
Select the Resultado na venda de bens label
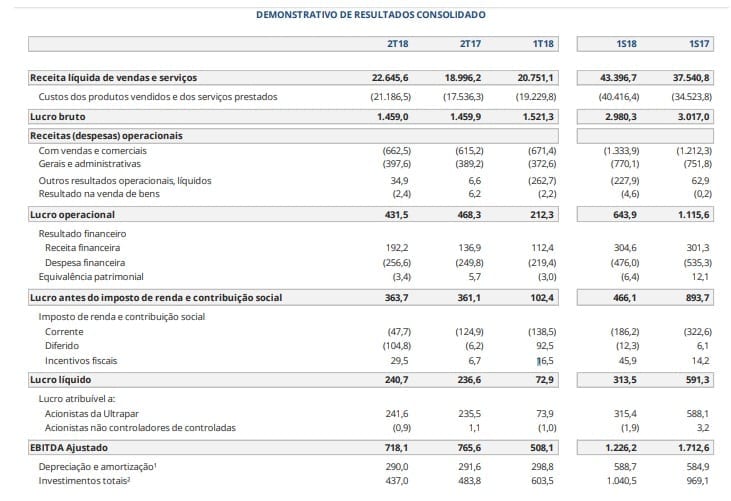(99, 193)
